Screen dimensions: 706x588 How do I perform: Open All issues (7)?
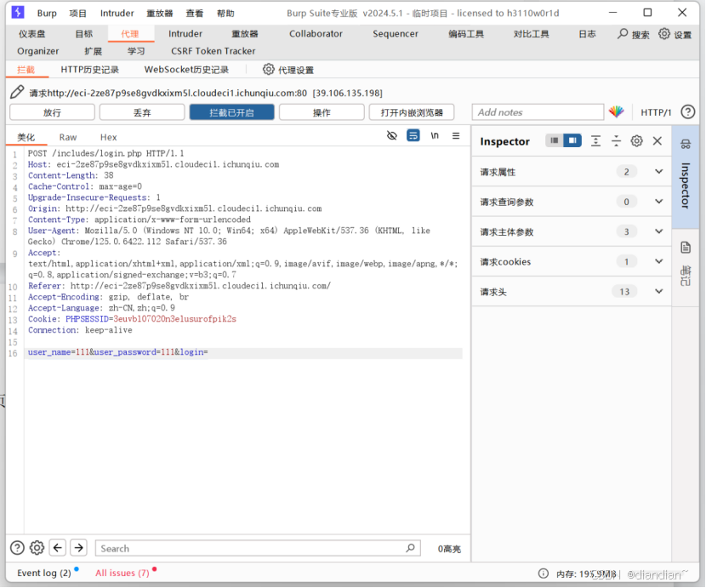[x=122, y=573]
